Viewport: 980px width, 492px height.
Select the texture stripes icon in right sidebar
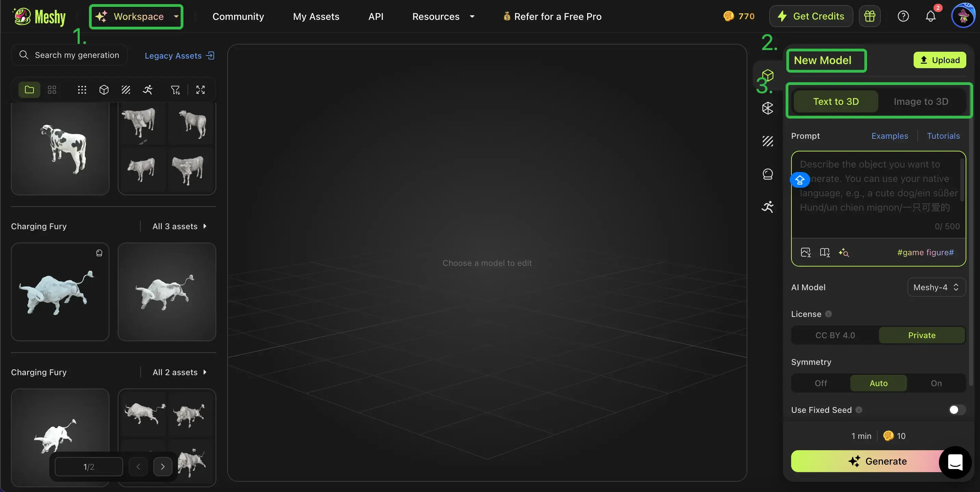(768, 141)
